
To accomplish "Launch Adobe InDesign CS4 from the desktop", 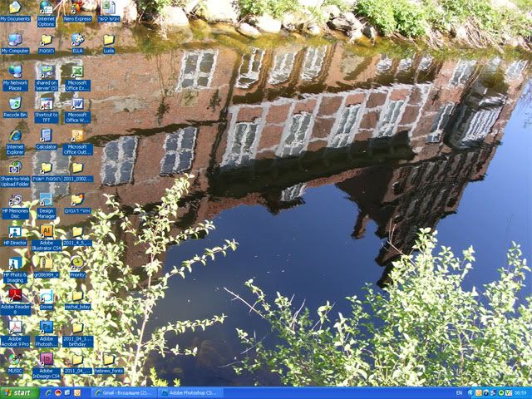I will [47, 359].
